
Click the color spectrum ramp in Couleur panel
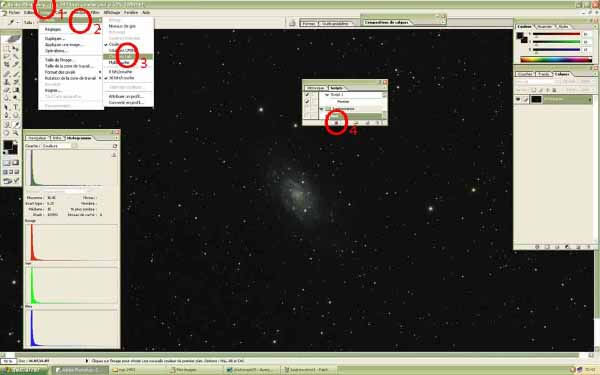(556, 60)
